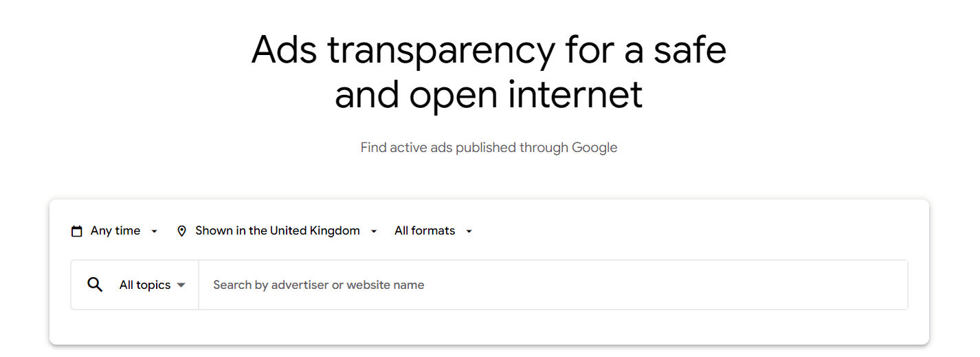Click the arrow beside All topics
Viewport: 980px width, 357px height.
pyautogui.click(x=181, y=285)
